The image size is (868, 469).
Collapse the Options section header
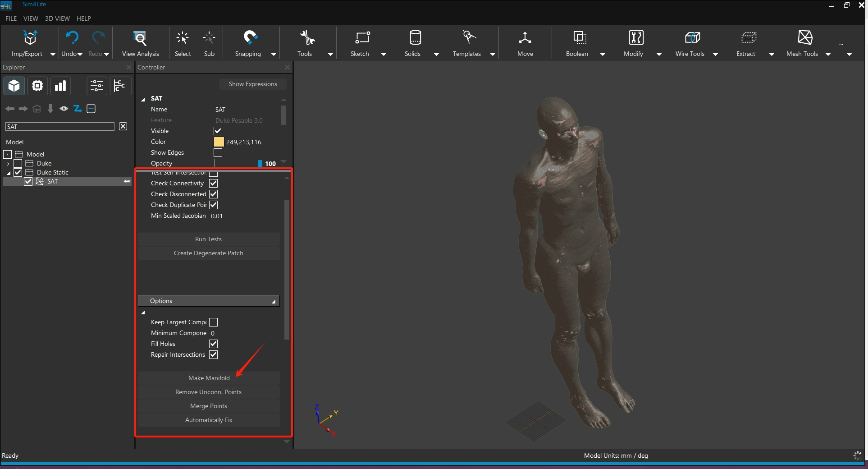pos(209,301)
